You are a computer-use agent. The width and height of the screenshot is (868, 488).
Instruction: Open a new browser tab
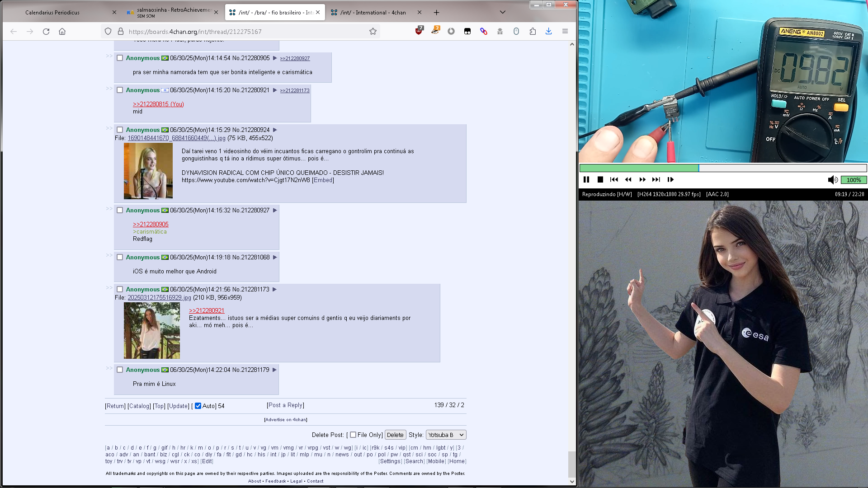click(436, 12)
